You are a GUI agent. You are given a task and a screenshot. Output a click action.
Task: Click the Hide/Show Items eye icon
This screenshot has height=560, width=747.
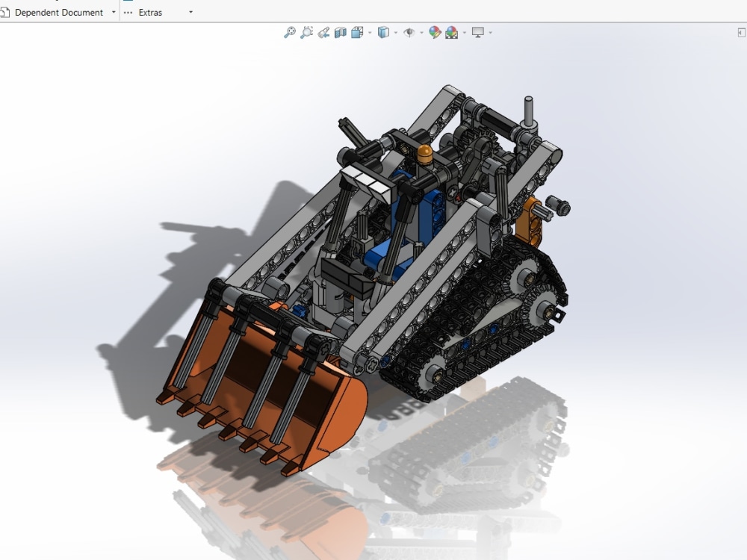tap(409, 33)
